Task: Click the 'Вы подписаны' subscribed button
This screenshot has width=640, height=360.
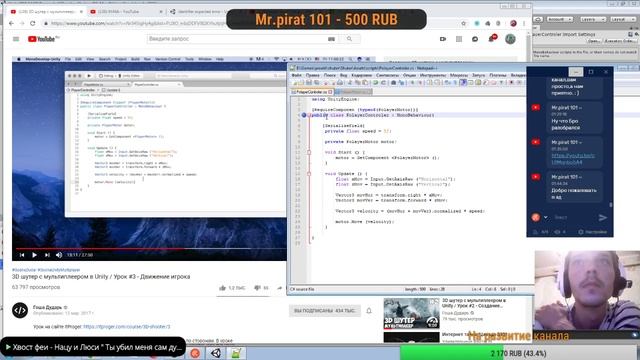Action: pyautogui.click(x=325, y=311)
